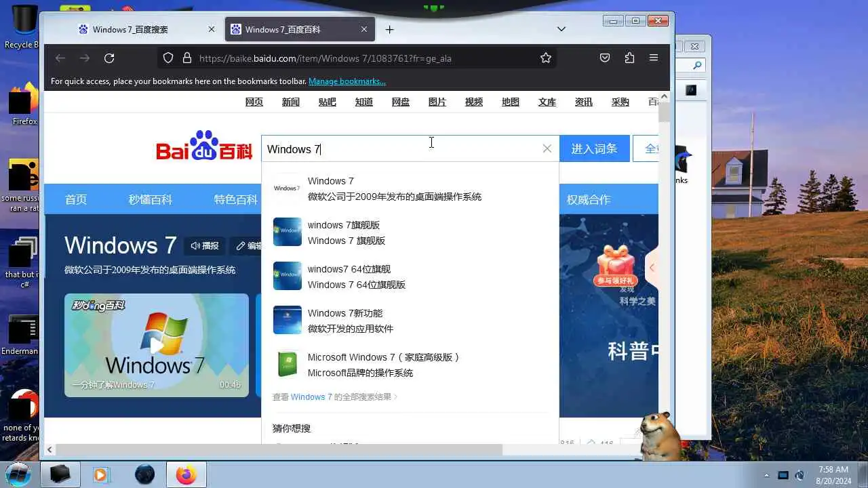Select the 权威合作 menu item
The width and height of the screenshot is (868, 488).
(589, 199)
